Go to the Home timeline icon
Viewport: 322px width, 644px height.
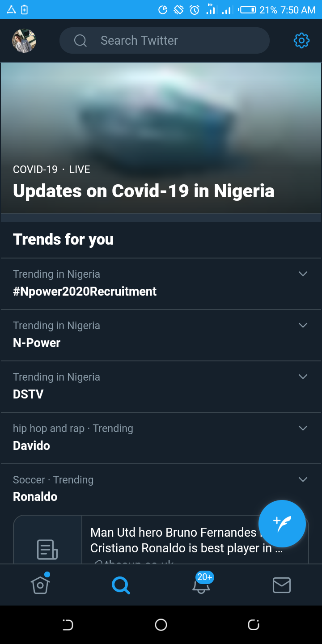click(x=40, y=585)
